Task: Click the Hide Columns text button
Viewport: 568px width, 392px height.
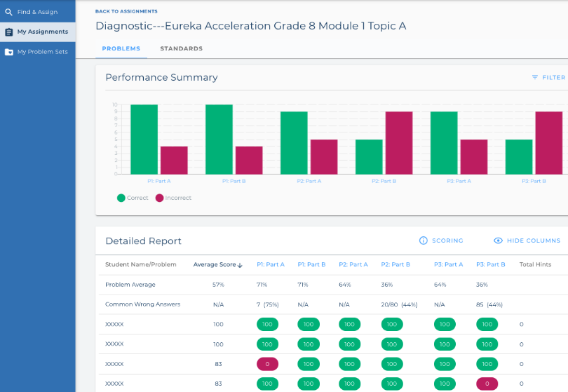Action: (x=533, y=241)
